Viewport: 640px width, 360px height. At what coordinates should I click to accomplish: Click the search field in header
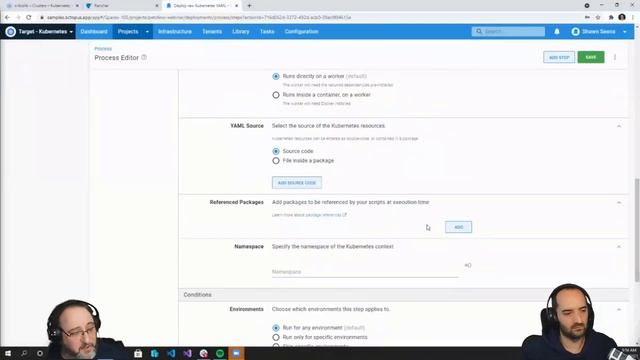tap(508, 31)
